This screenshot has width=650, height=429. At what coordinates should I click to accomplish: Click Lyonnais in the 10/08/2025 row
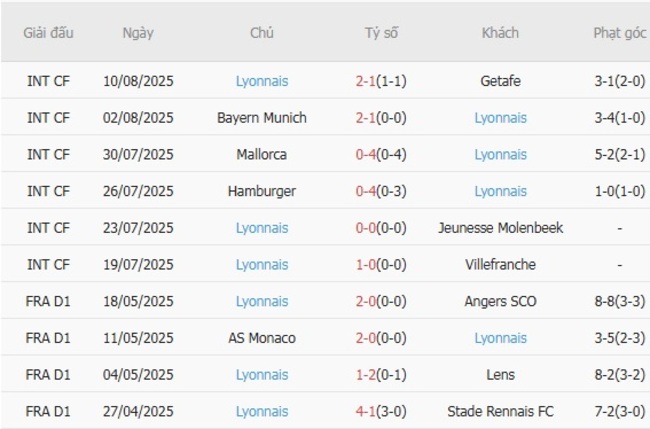click(262, 81)
